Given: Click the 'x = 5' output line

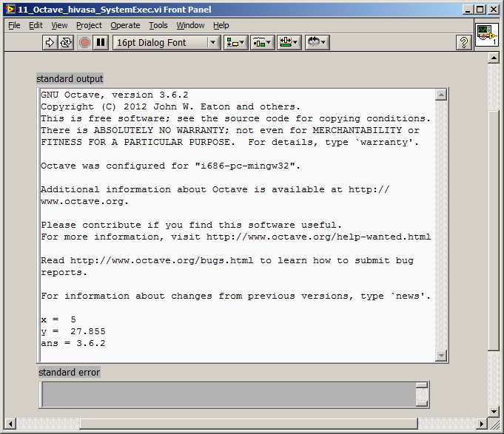Looking at the screenshot, I should (x=58, y=319).
